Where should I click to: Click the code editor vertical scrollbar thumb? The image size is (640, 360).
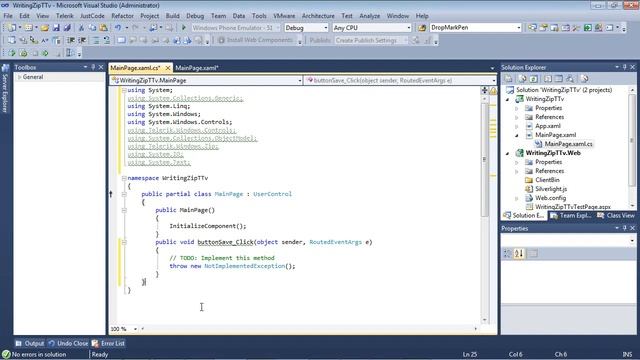484,159
